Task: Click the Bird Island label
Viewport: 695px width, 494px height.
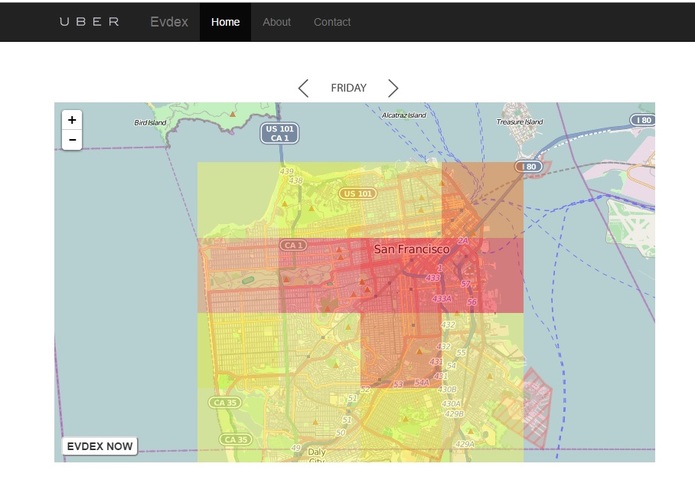Action: pos(150,122)
